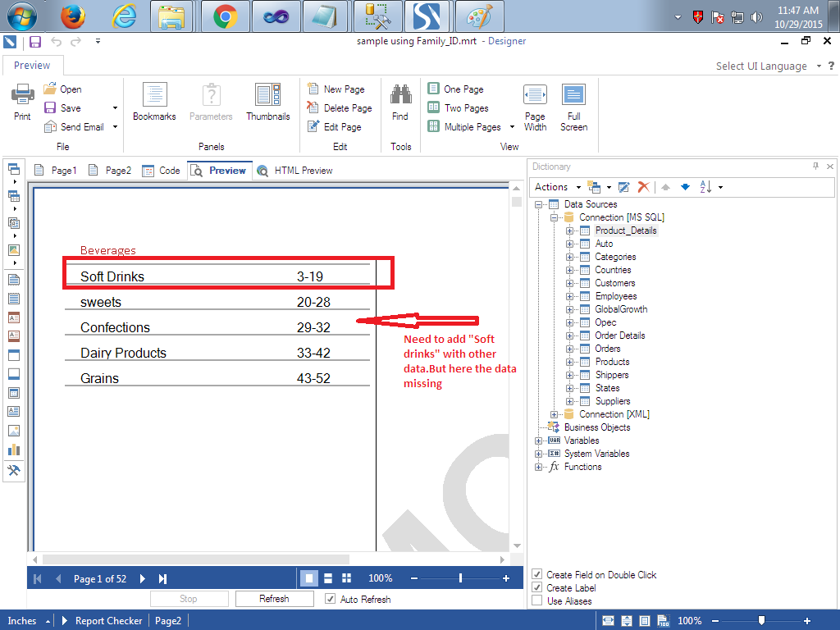Expand the Variables node
Viewport: 840px width, 630px height.
click(538, 441)
